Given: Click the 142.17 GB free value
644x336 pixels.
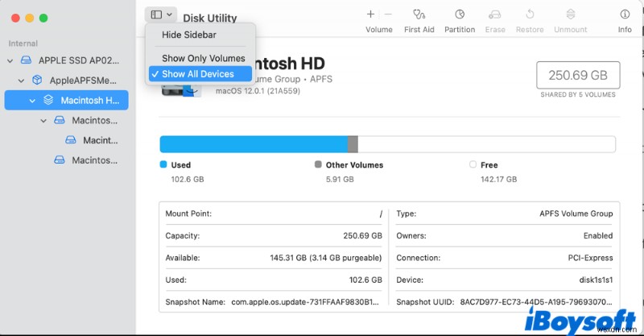Looking at the screenshot, I should (x=498, y=180).
